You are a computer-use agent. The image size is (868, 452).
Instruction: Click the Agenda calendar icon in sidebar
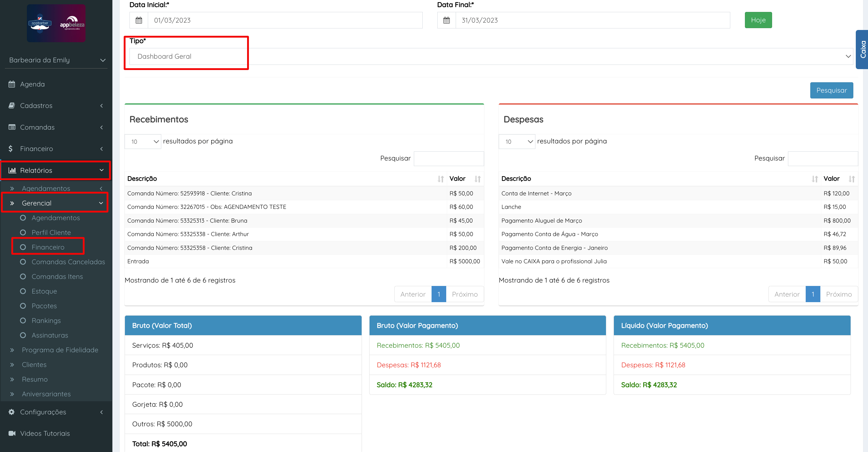click(12, 84)
